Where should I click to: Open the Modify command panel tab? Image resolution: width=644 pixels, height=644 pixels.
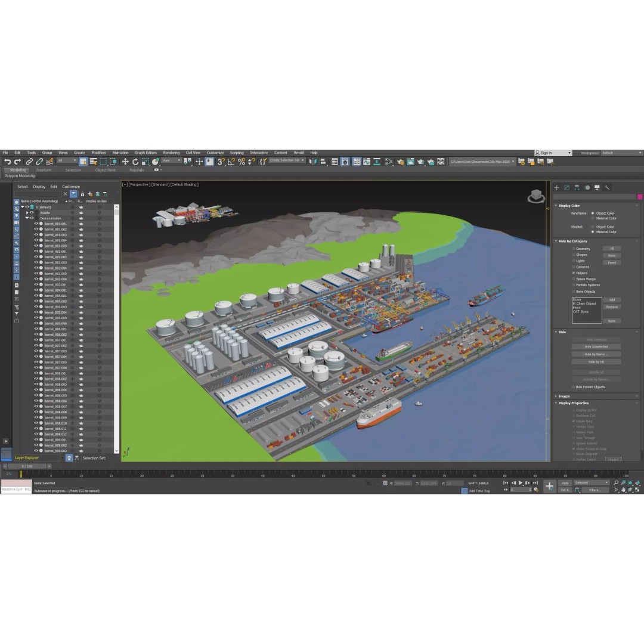point(567,188)
